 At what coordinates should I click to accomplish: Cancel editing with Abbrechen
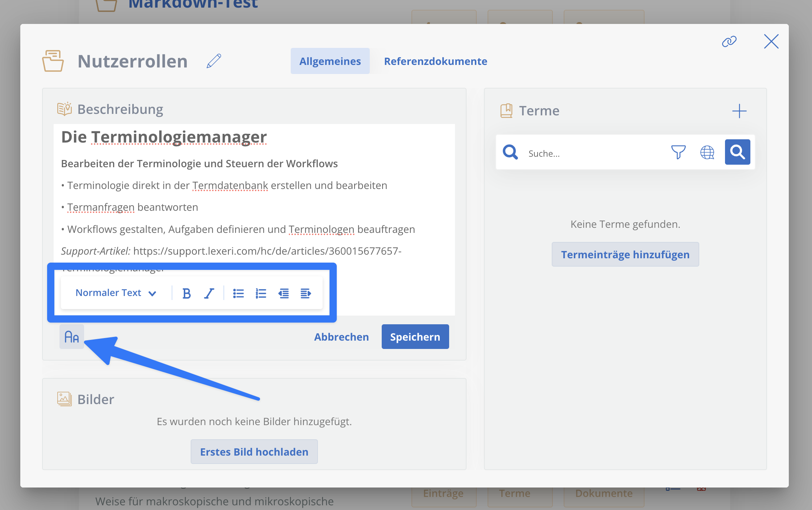[341, 337]
